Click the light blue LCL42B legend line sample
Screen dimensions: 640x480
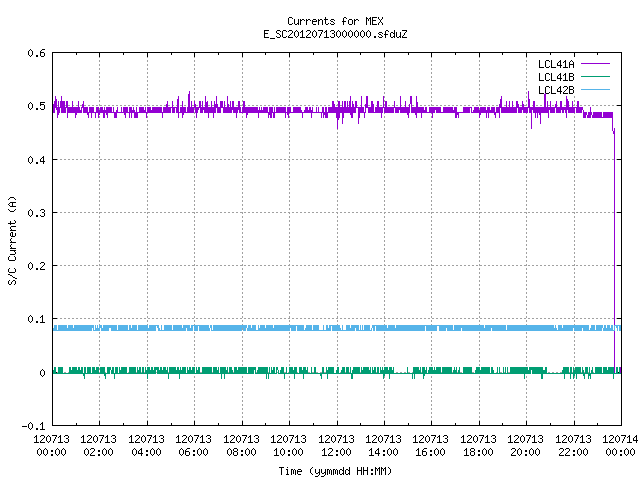595,90
